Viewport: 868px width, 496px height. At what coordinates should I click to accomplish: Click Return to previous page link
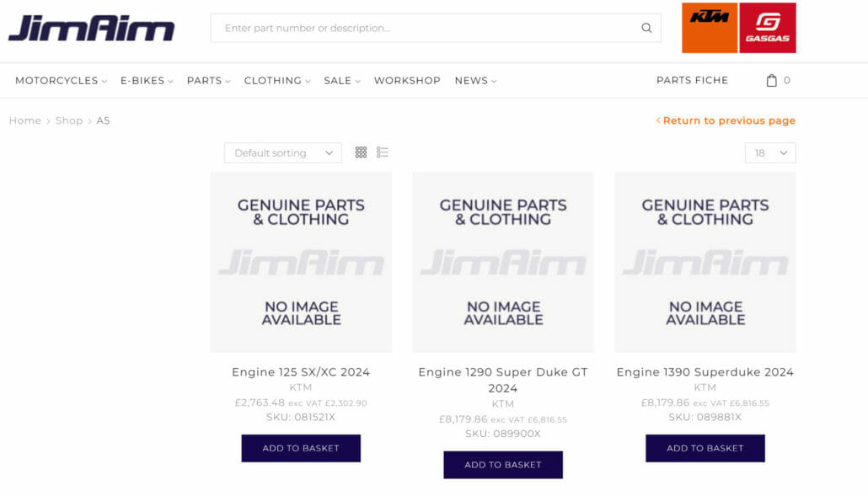pyautogui.click(x=726, y=120)
